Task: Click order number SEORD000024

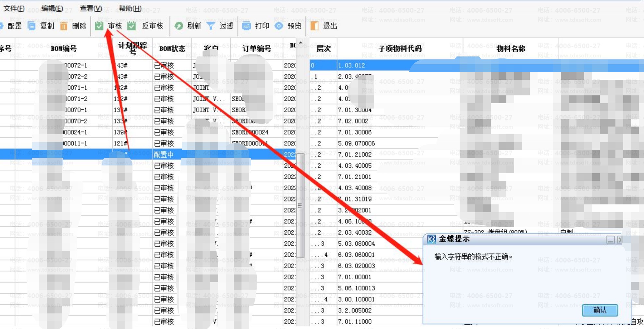Action: (256, 132)
